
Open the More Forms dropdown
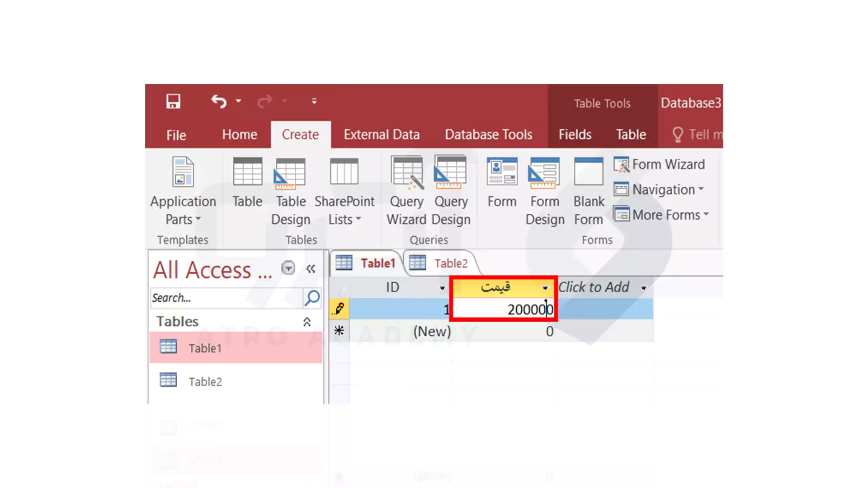[x=661, y=215]
